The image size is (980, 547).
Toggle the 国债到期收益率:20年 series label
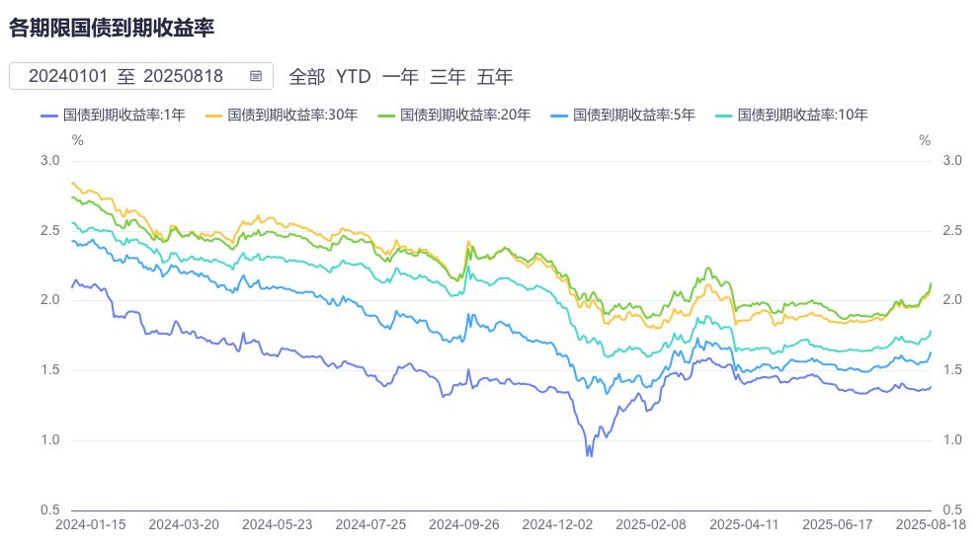[464, 116]
